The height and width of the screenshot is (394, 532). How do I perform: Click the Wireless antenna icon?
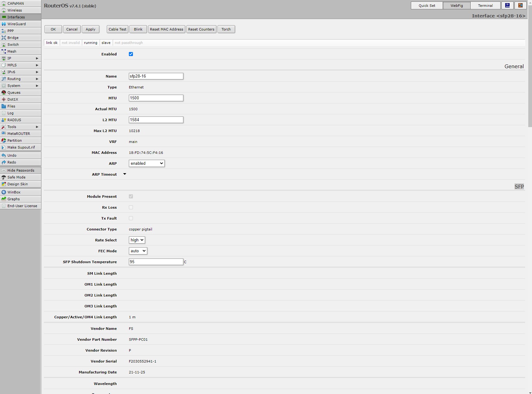coord(4,10)
